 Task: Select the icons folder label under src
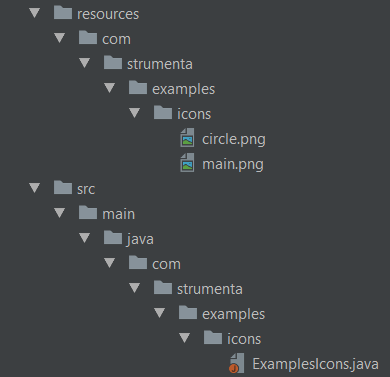tap(244, 339)
